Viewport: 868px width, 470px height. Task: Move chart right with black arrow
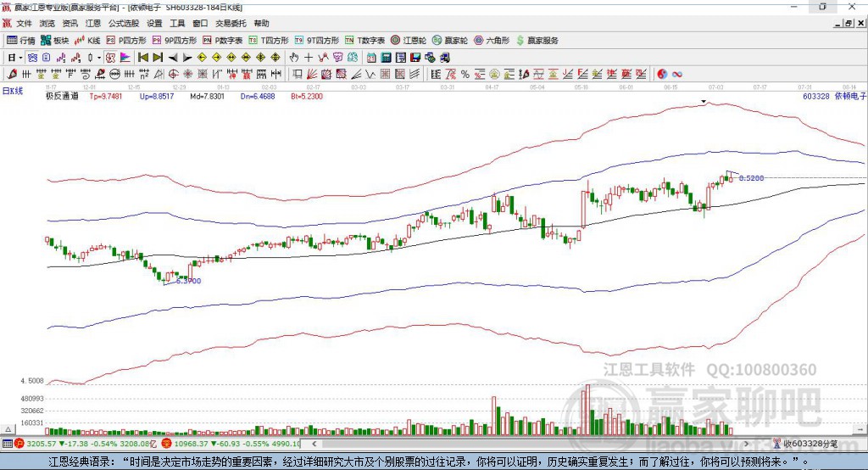point(187,58)
